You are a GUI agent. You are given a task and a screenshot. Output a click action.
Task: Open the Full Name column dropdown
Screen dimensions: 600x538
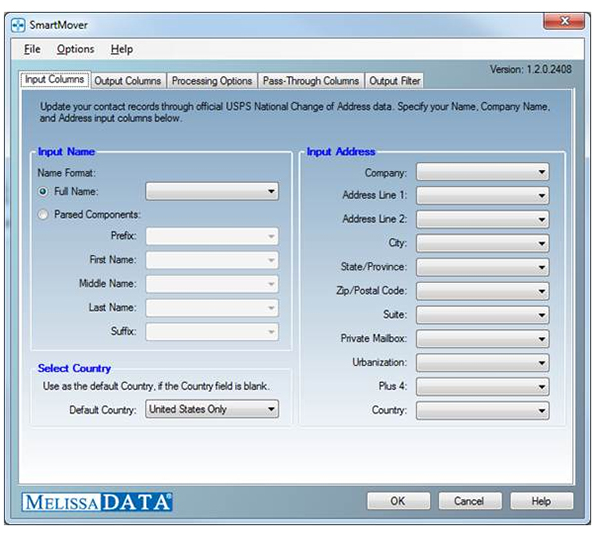212,191
